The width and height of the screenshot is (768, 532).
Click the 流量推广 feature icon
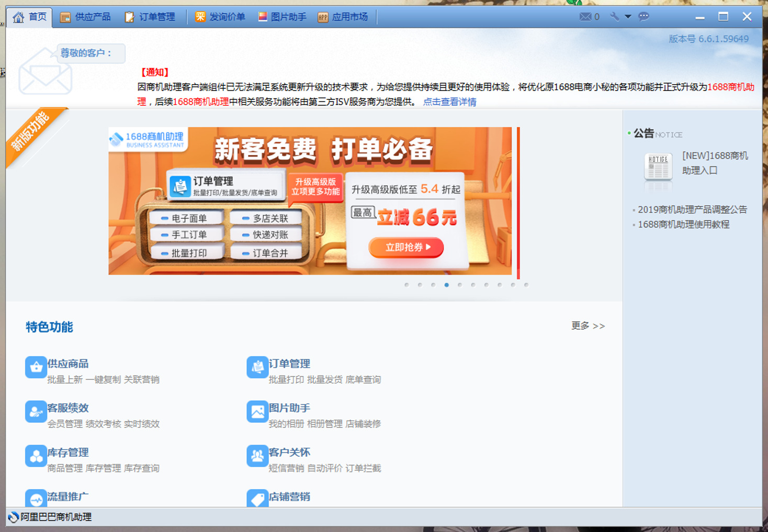click(36, 498)
